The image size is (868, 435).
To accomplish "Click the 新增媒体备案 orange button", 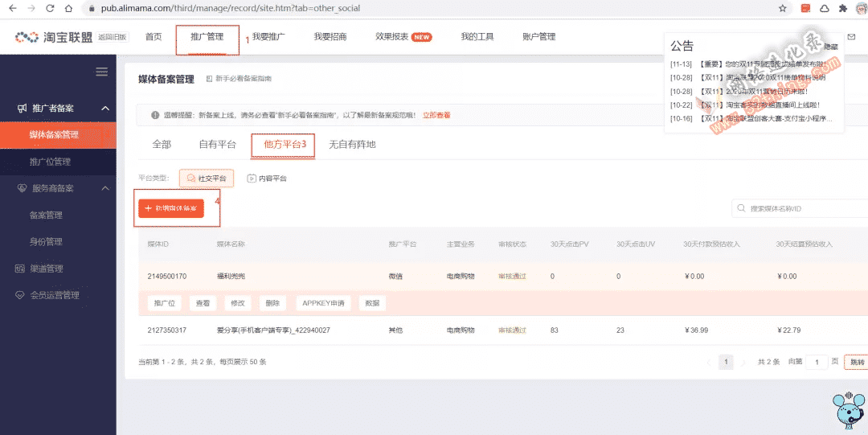I will click(x=171, y=208).
